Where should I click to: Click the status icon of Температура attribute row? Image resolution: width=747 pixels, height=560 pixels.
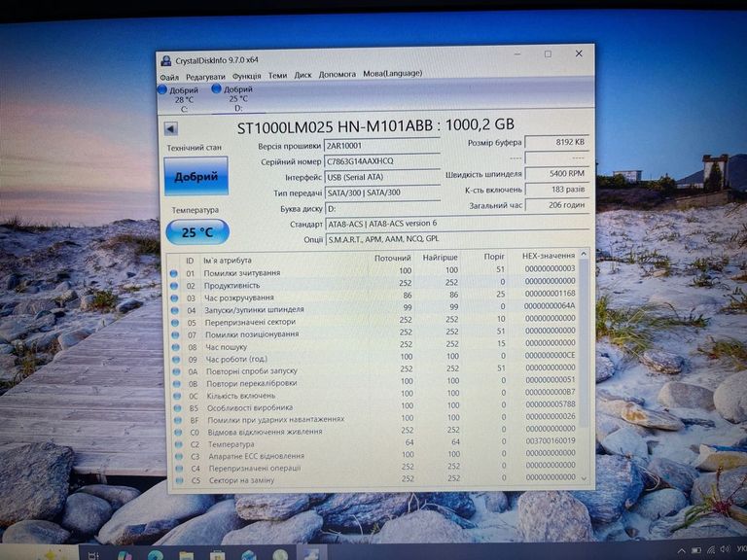(179, 444)
